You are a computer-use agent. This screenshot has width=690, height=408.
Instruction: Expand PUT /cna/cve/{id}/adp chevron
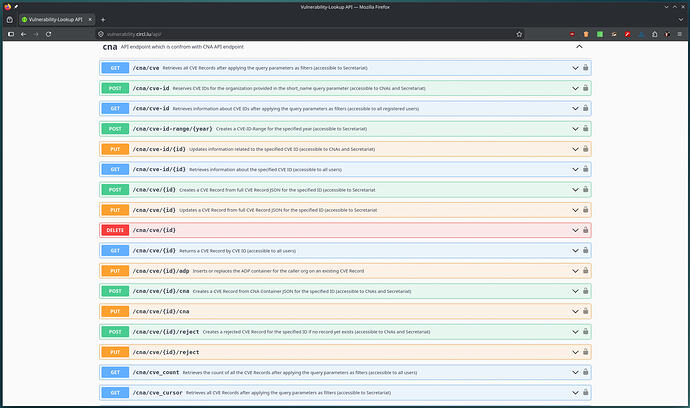(575, 271)
